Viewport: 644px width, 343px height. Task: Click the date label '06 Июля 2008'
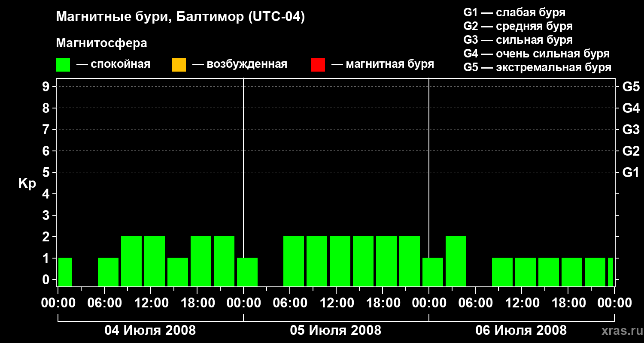pos(521,331)
